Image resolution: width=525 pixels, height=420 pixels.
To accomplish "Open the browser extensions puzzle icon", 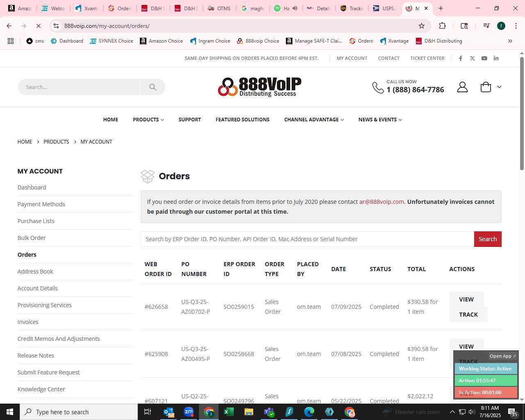I will [442, 26].
